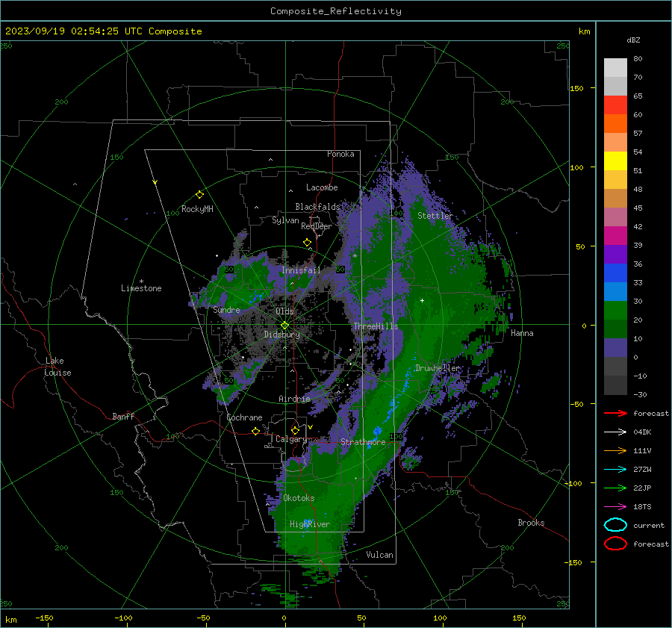This screenshot has width=672, height=628.
Task: Click the yellow diamond marker below RedDeer
Action: tap(307, 243)
